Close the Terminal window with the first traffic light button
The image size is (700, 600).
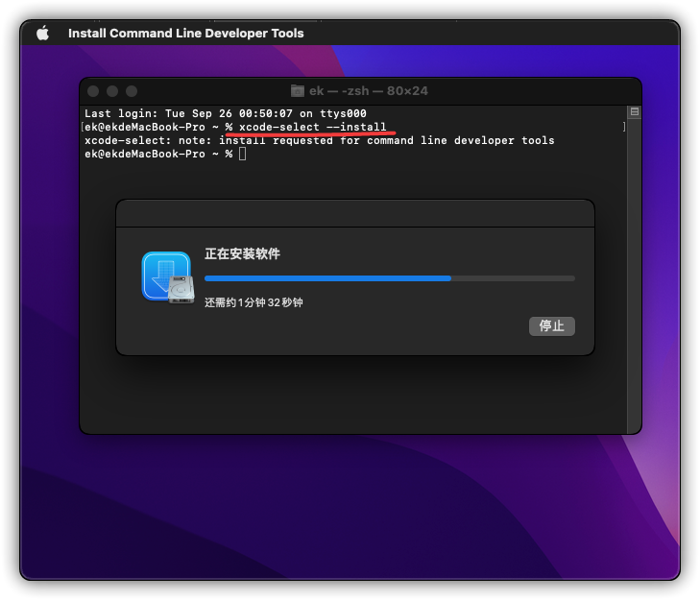click(93, 91)
